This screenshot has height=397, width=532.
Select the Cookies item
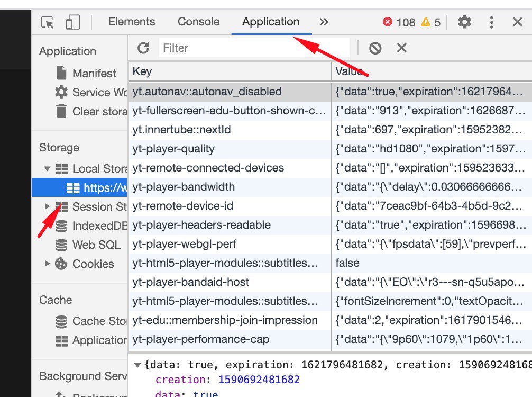85,264
